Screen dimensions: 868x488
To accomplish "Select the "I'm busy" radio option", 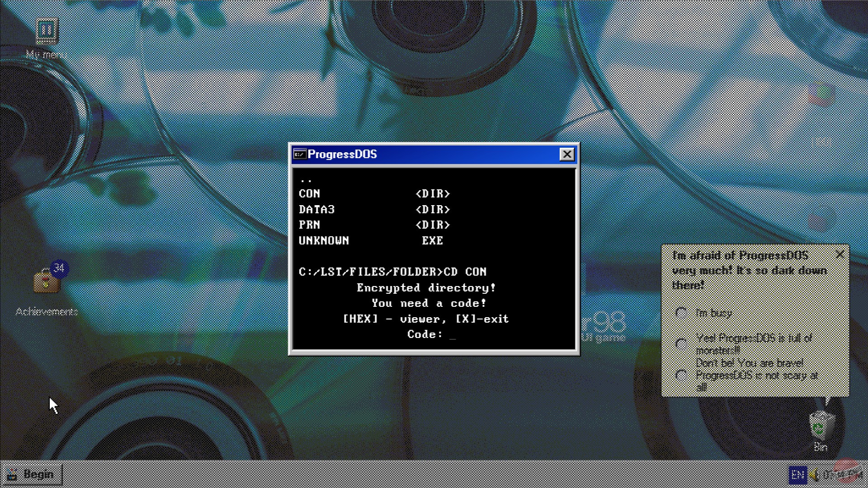I will coord(680,313).
